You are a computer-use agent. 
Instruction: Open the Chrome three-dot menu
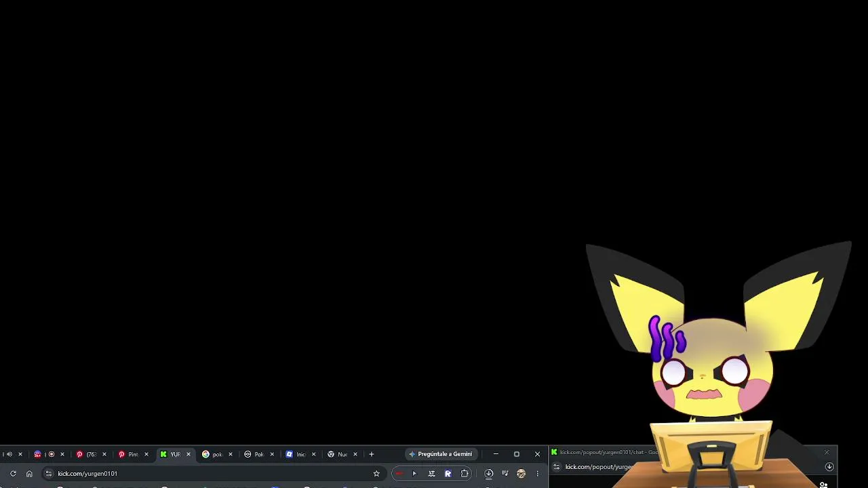pyautogui.click(x=537, y=474)
